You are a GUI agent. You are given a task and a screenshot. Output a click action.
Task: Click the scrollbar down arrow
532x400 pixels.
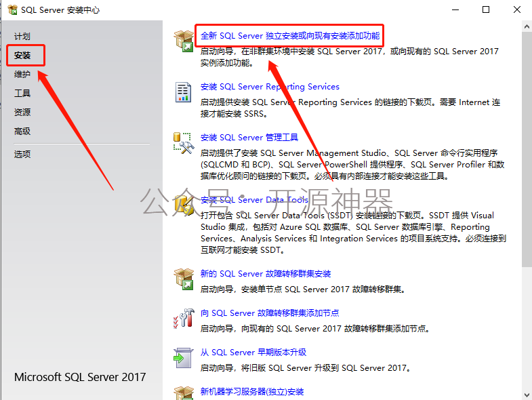[527, 395]
